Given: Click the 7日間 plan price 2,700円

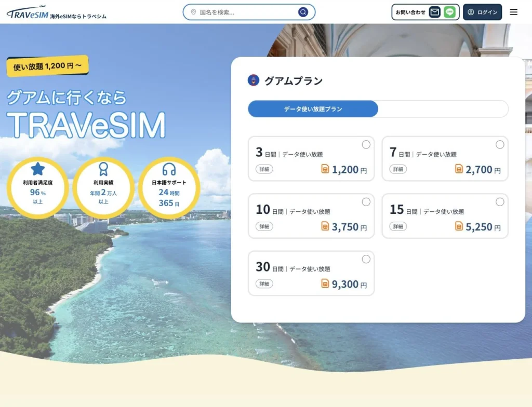Looking at the screenshot, I should click(483, 169).
